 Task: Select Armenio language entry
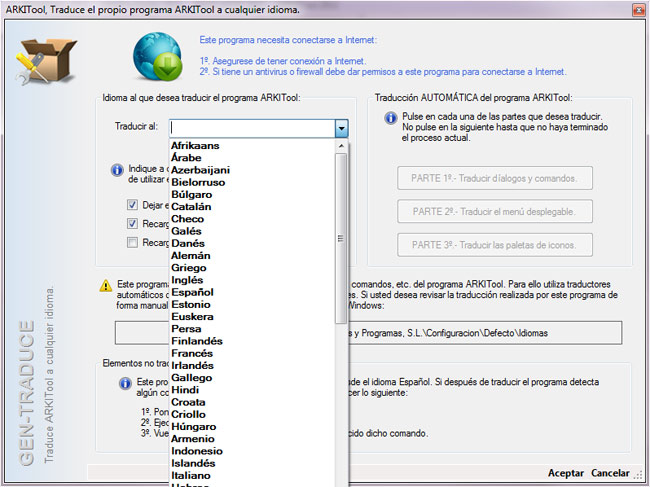252,439
